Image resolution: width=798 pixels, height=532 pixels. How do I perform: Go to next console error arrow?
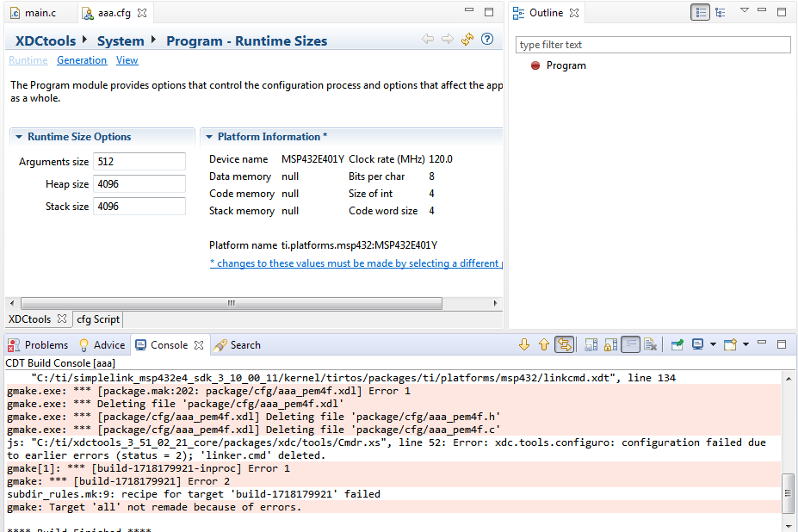[x=524, y=345]
